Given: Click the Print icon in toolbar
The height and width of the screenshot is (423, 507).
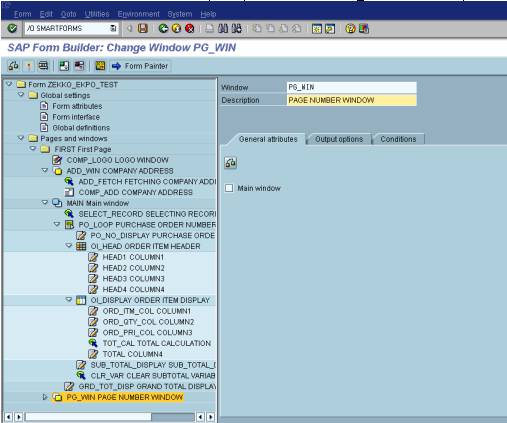Looking at the screenshot, I should [209, 29].
